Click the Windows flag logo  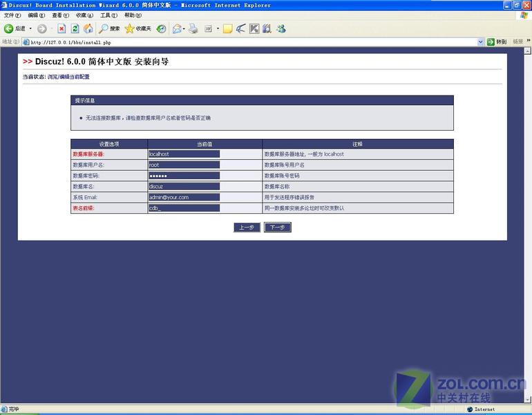pos(524,15)
